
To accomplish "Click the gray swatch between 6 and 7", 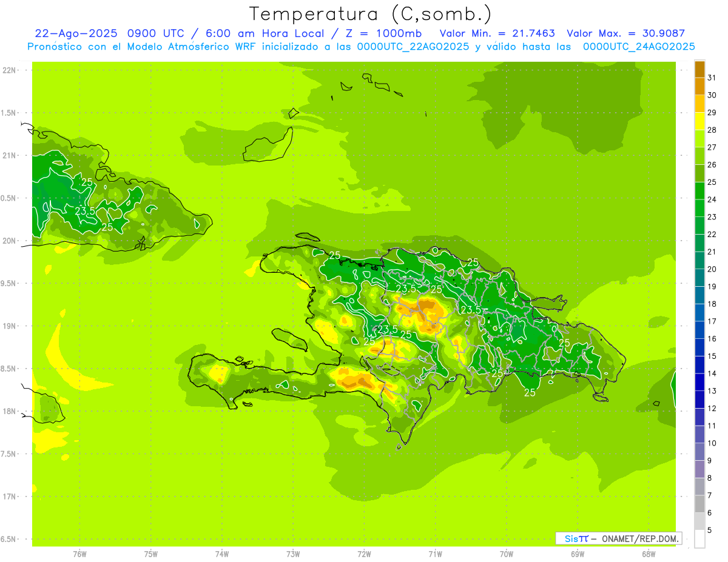I will point(699,504).
